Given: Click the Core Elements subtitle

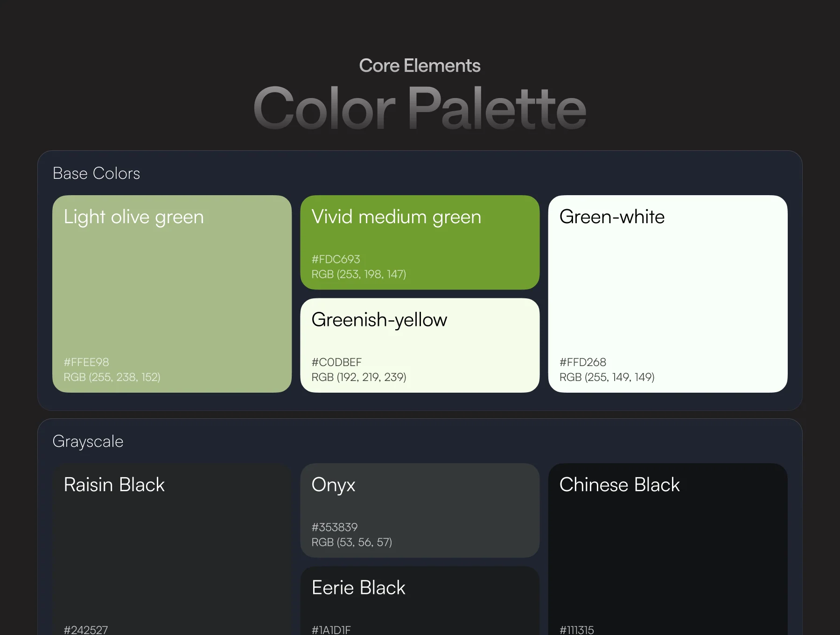Looking at the screenshot, I should (420, 66).
